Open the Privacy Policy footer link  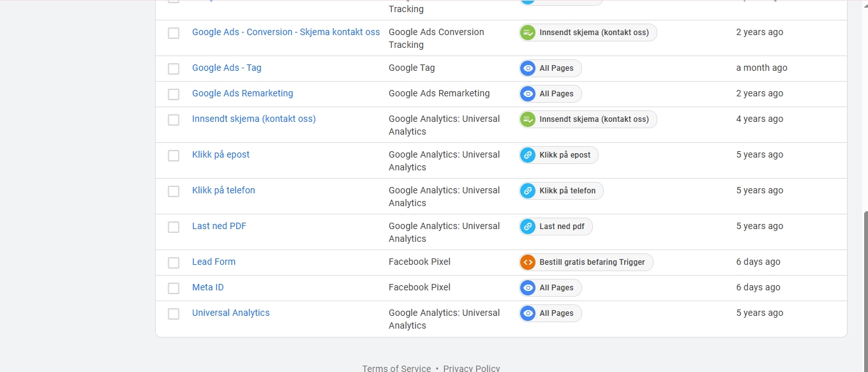coord(472,368)
